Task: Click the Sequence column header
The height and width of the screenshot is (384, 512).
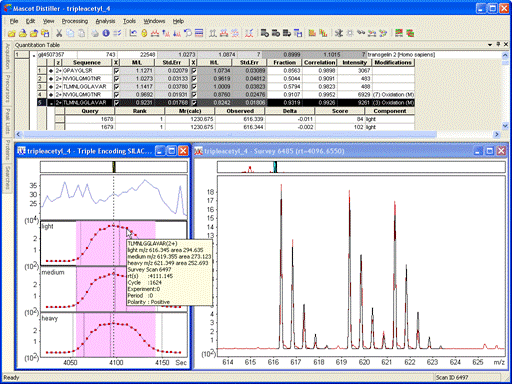Action: 87,63
